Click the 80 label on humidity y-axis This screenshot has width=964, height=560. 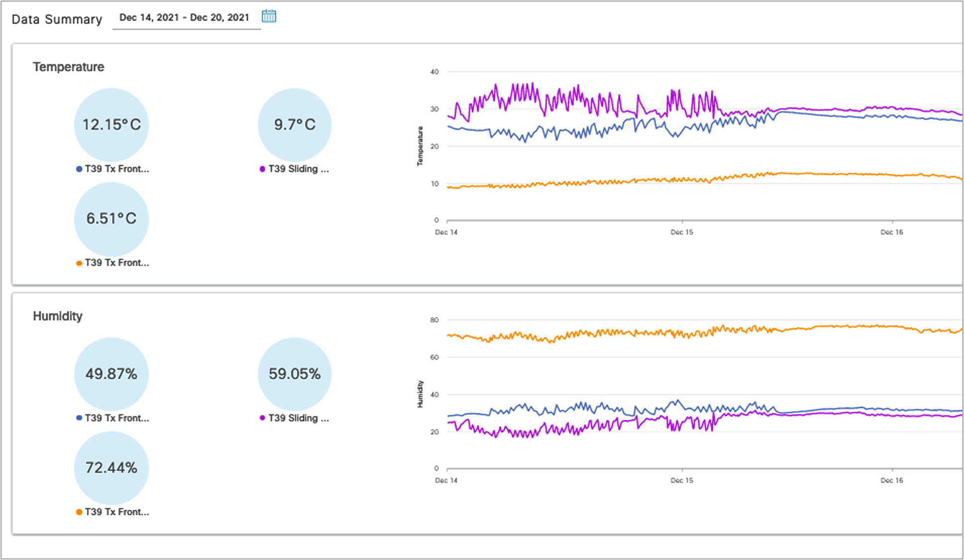coord(434,321)
